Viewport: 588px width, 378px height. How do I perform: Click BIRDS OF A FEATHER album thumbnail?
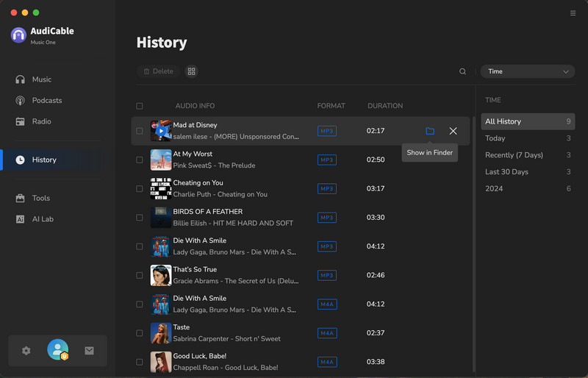click(161, 218)
